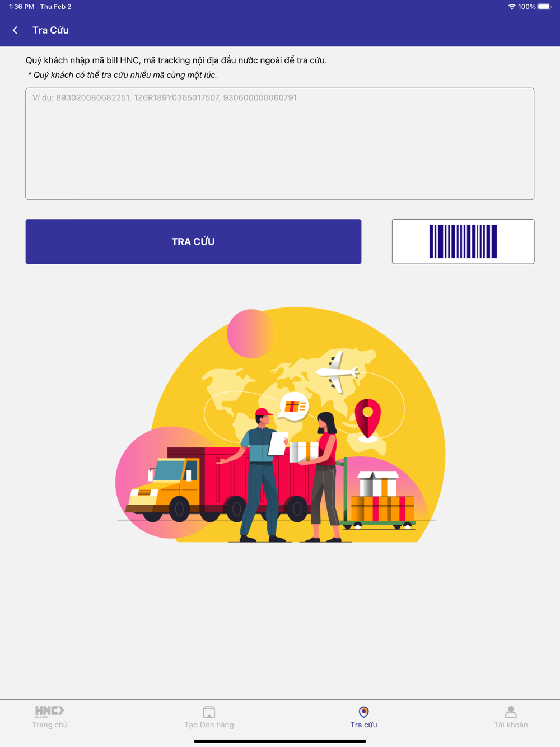Select the Tra cứu tab label
The width and height of the screenshot is (560, 747).
[x=363, y=725]
